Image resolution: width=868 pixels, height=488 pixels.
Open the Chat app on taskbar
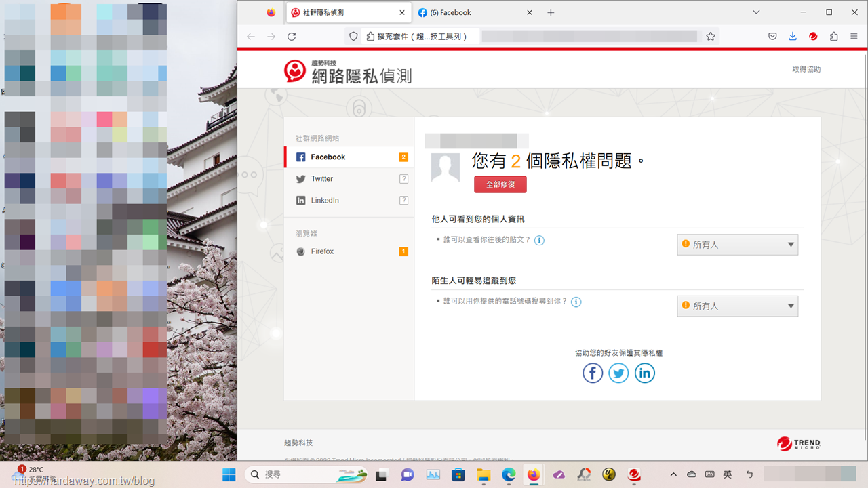(408, 474)
